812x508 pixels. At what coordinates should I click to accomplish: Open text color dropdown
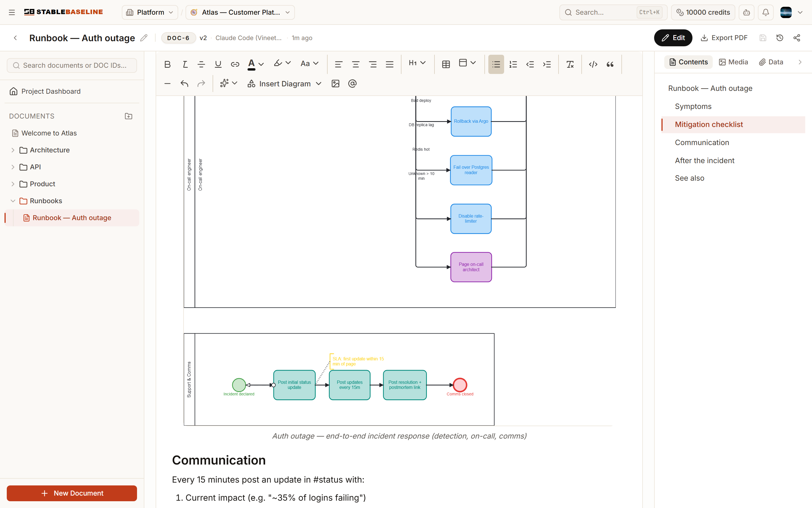coord(256,64)
